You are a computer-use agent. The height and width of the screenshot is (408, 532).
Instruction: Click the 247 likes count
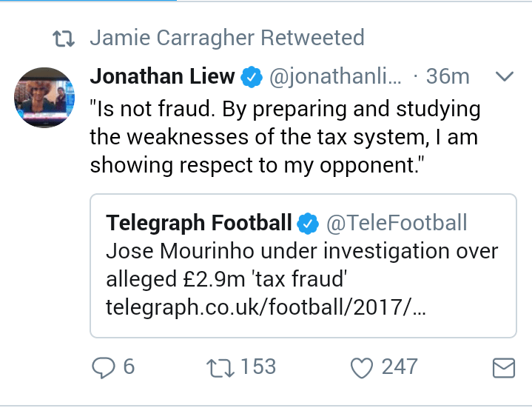click(399, 367)
